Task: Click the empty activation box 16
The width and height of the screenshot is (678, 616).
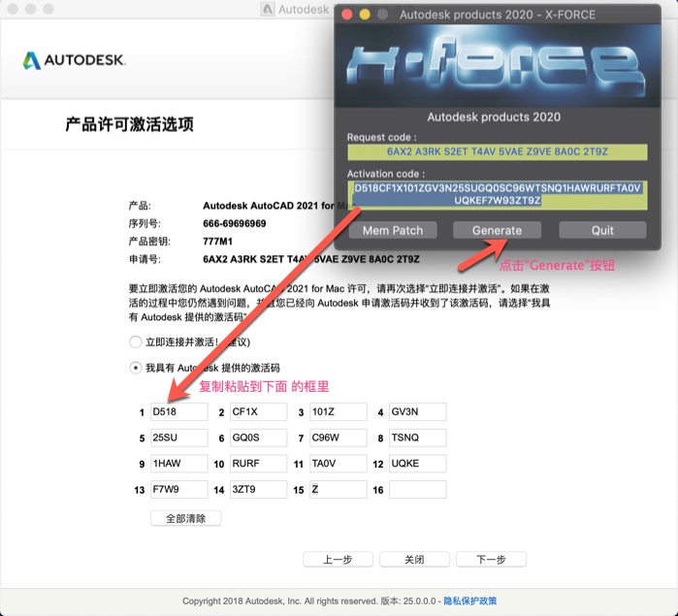Action: pyautogui.click(x=417, y=490)
